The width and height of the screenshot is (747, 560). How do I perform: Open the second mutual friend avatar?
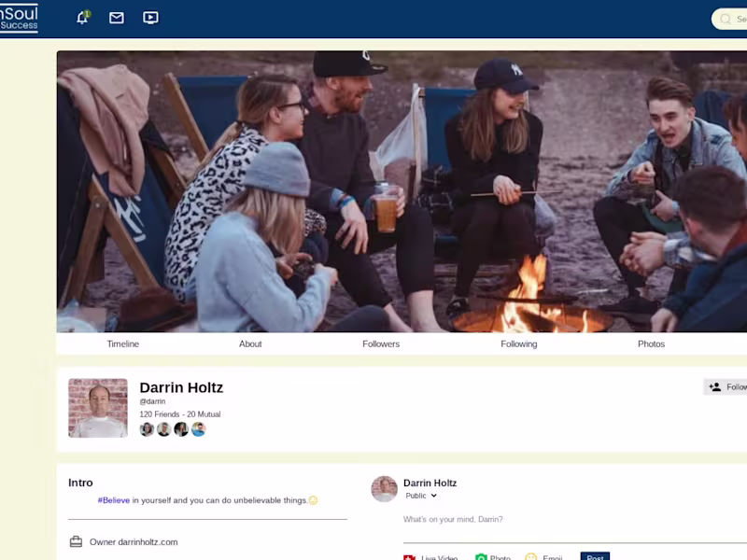164,429
